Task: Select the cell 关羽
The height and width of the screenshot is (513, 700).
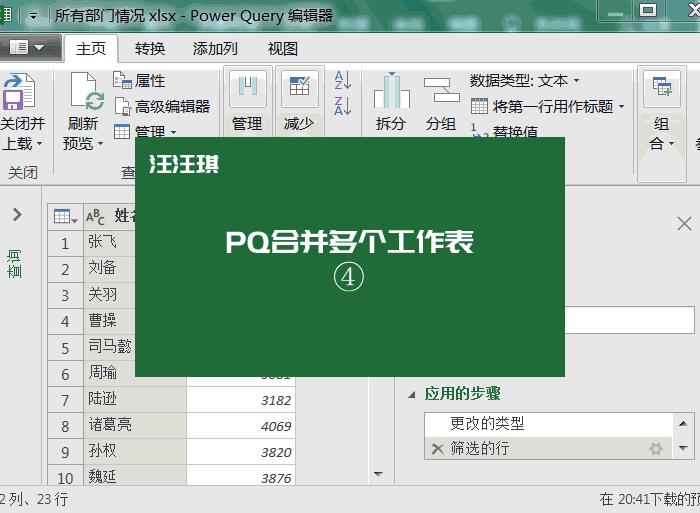Action: [109, 295]
